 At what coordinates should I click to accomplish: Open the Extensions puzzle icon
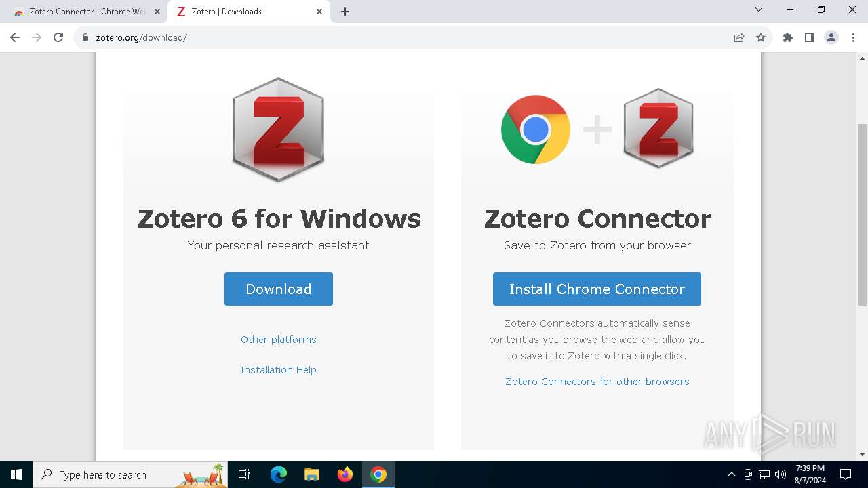pyautogui.click(x=788, y=37)
